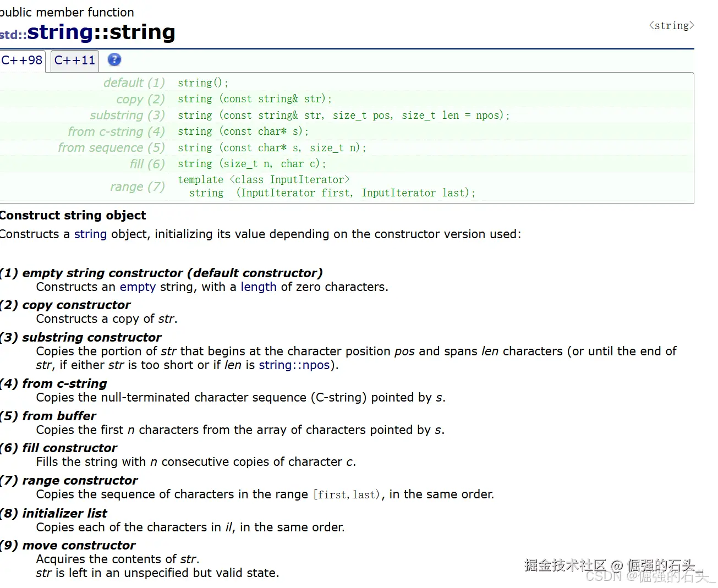This screenshot has width=718, height=588.
Task: Select the range (7) signature label
Action: coord(138,187)
